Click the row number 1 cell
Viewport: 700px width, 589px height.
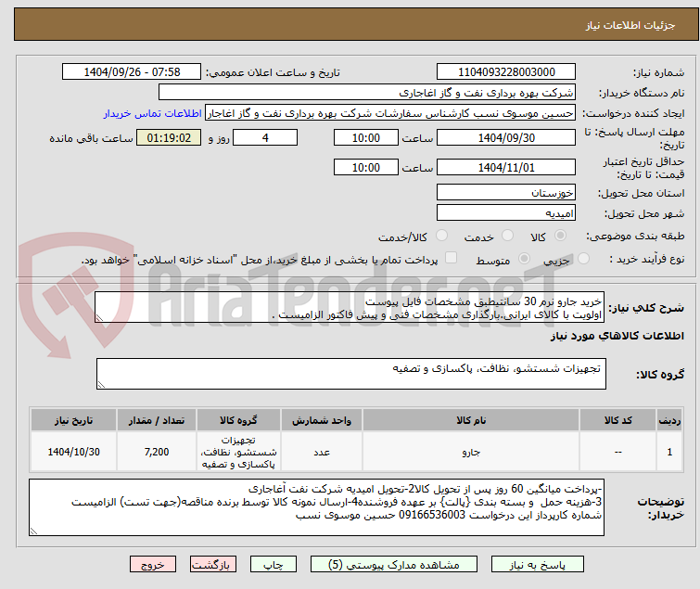(x=669, y=452)
